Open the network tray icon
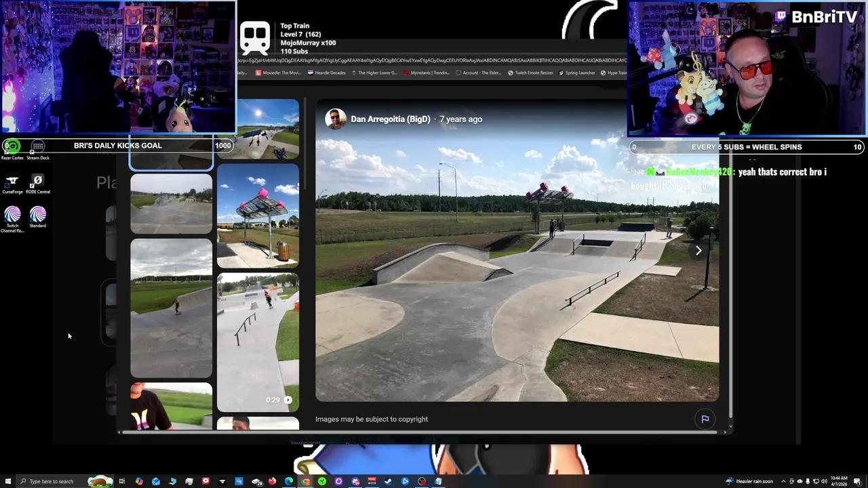 click(x=816, y=481)
